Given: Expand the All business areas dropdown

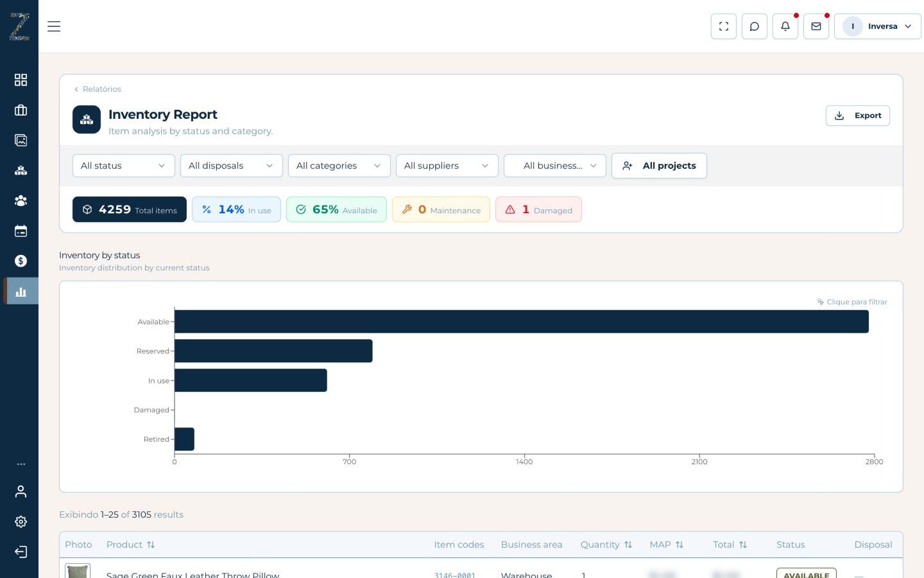Looking at the screenshot, I should click(554, 166).
